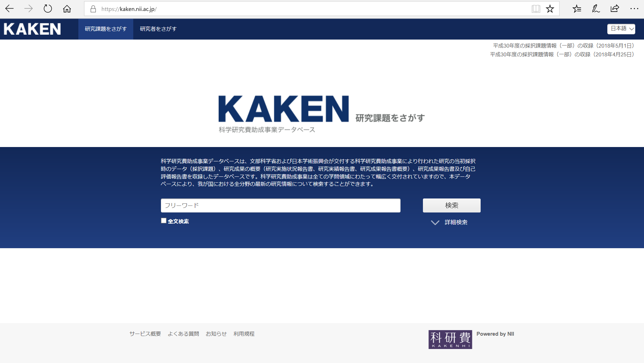
Task: Click the browser forward arrow
Action: tap(28, 9)
